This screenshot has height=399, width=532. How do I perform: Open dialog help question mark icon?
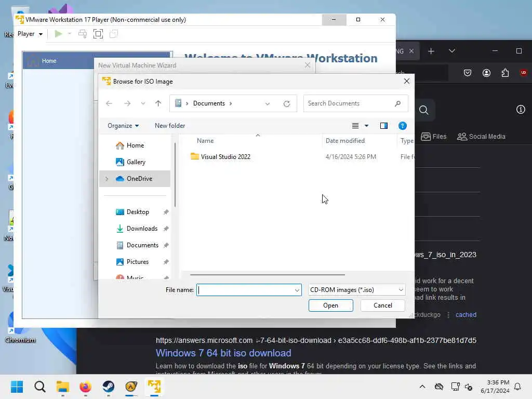tap(403, 126)
